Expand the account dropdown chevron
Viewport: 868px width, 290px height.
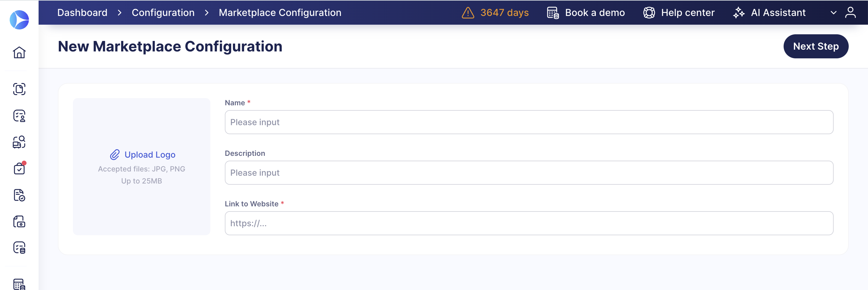pyautogui.click(x=833, y=13)
